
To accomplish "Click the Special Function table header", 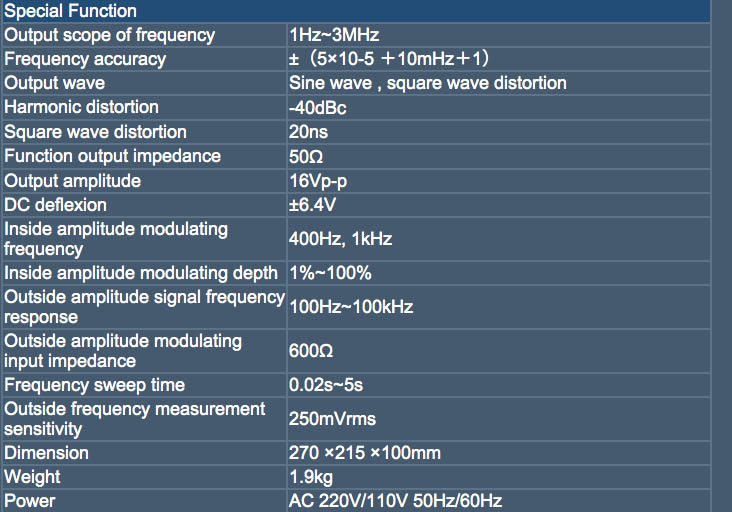I will 71,11.
